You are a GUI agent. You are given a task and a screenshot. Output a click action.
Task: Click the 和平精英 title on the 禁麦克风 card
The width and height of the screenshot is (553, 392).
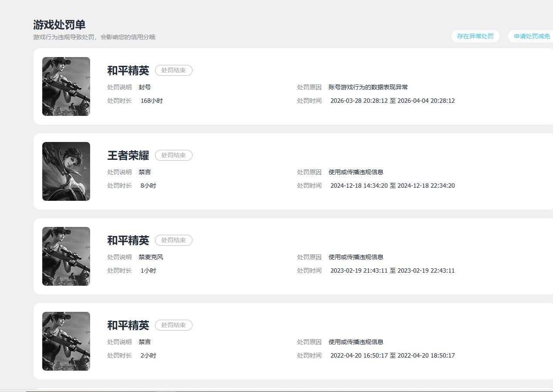(x=128, y=240)
